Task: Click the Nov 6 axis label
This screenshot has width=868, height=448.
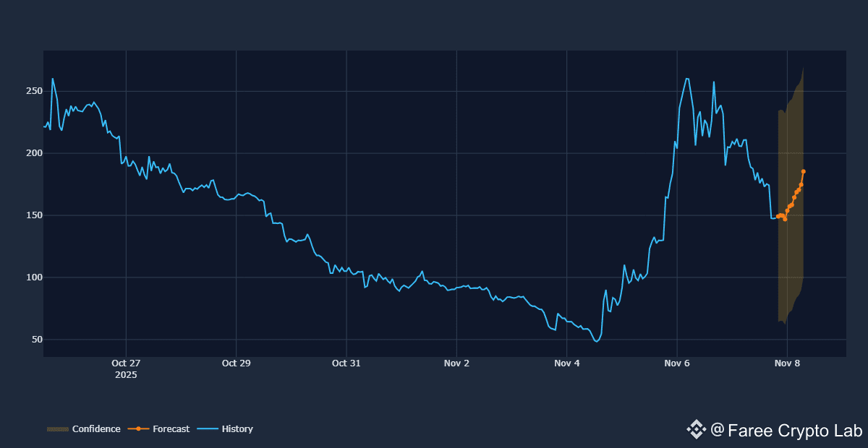Action: pyautogui.click(x=677, y=363)
